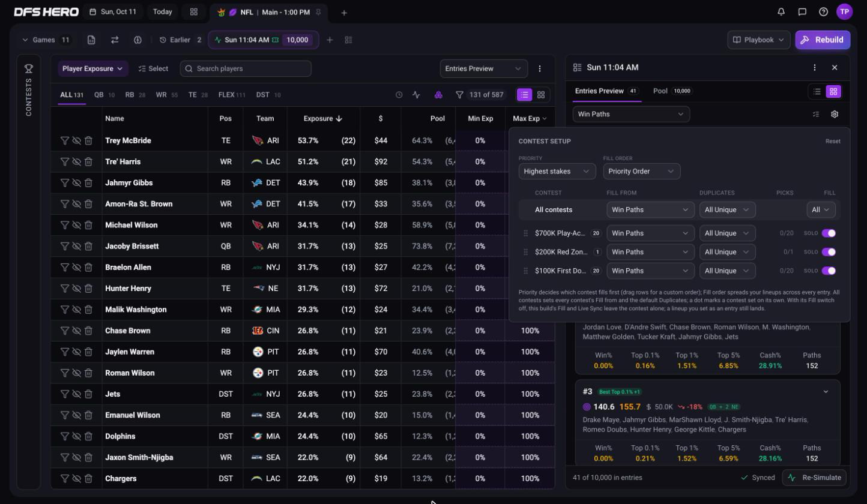The height and width of the screenshot is (504, 867).
Task: Click the clock icon above the player table
Action: 399,95
